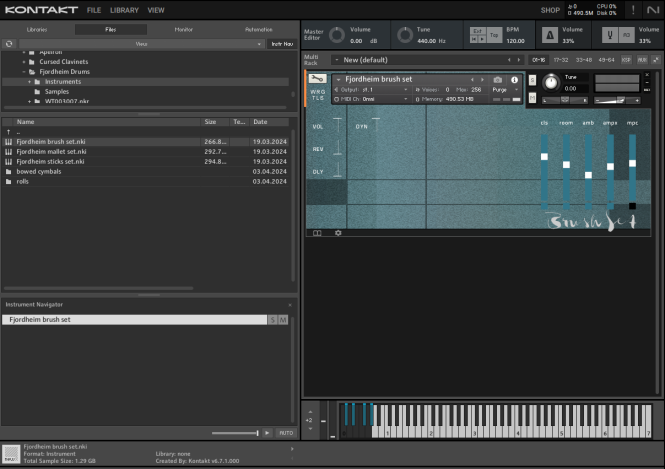
Task: Solo the instrument with the S button
Action: tap(532, 80)
